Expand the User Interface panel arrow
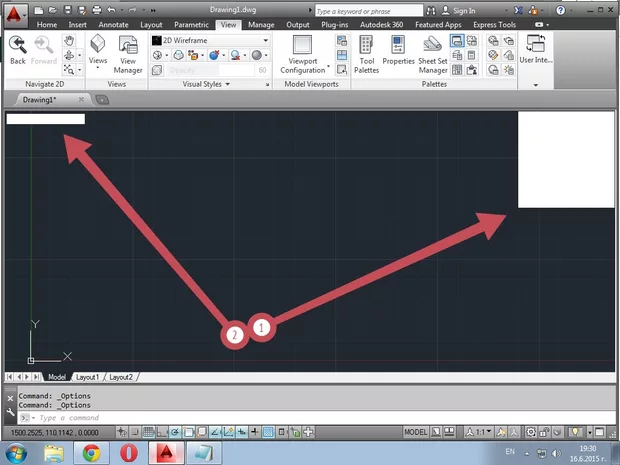This screenshot has height=465, width=620. click(x=535, y=85)
